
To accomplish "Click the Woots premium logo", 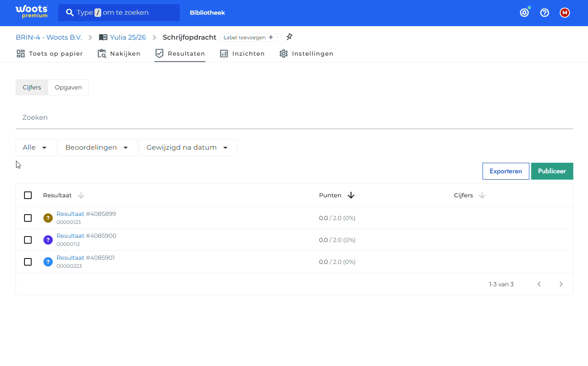I will 32,12.
